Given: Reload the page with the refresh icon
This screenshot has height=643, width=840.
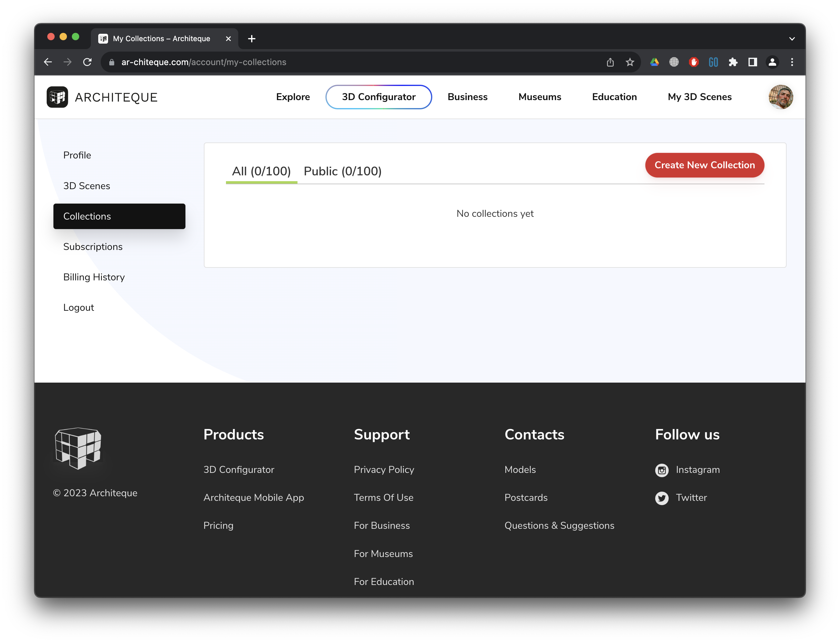Looking at the screenshot, I should tap(87, 62).
